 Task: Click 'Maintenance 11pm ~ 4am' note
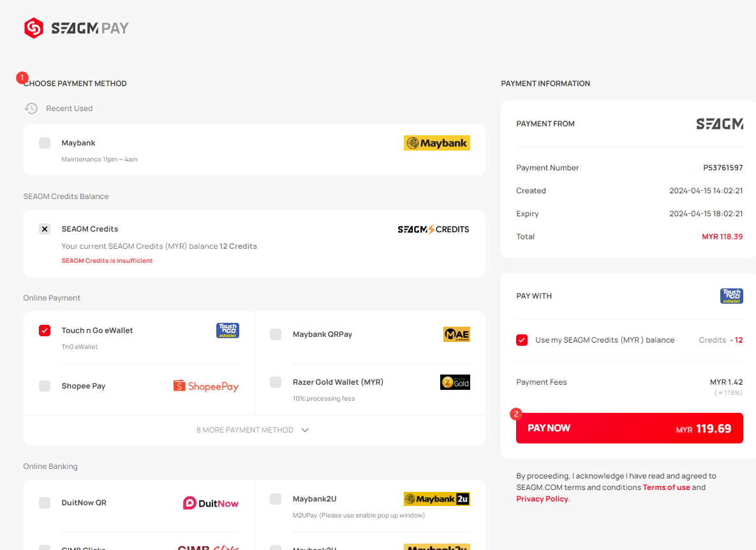click(100, 160)
